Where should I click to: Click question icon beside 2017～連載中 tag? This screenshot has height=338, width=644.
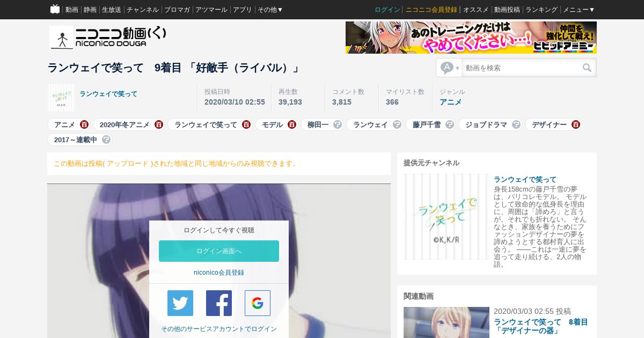(106, 139)
